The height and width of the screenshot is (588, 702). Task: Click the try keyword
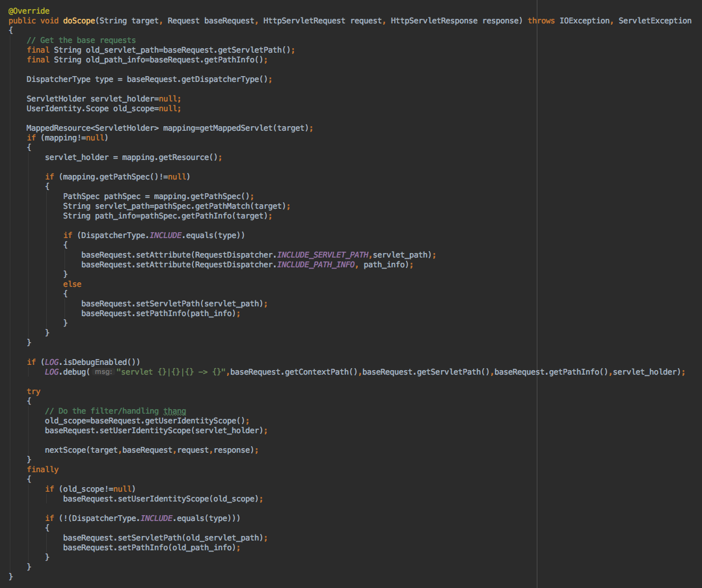33,392
